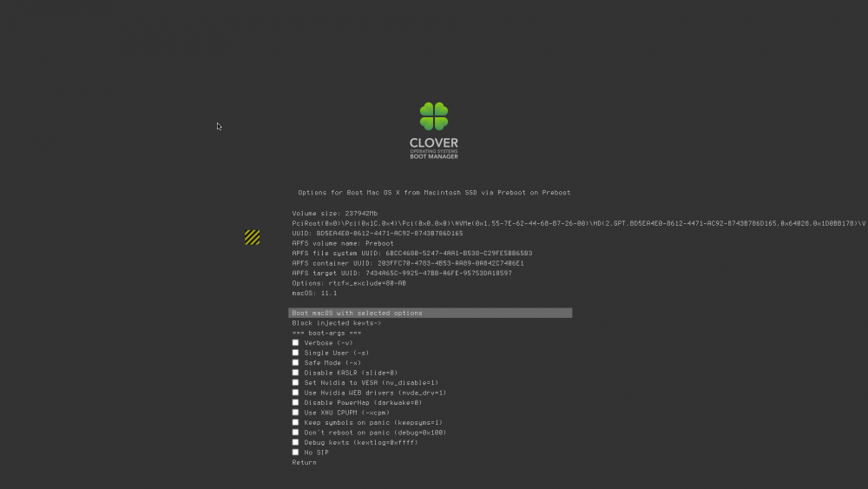Click the PciRoot device path line
868x489 pixels.
point(579,223)
